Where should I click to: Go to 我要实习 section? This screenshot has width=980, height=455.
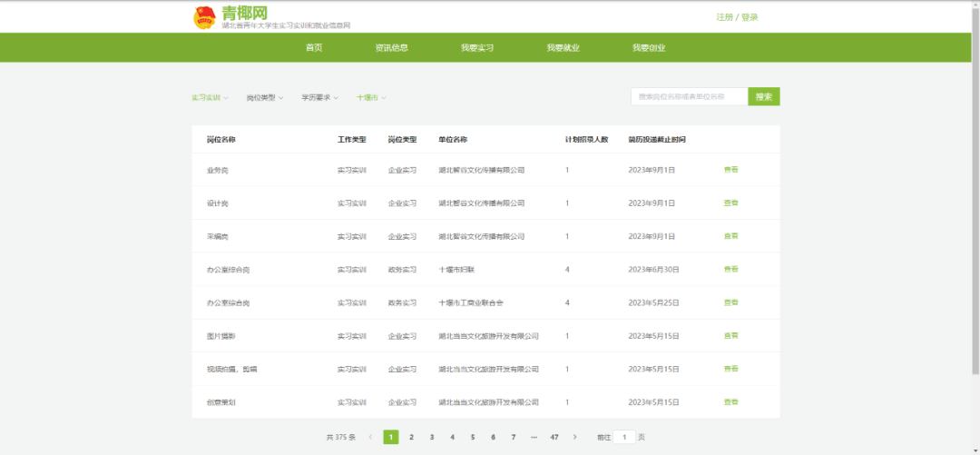coord(477,47)
